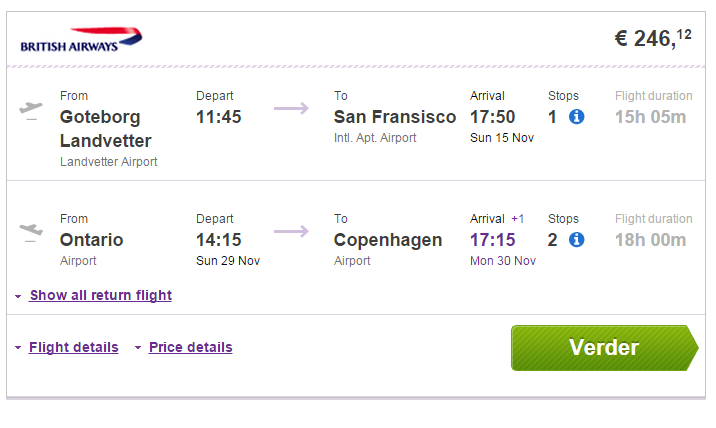The height and width of the screenshot is (428, 716).
Task: Open the Price details link
Action: click(190, 347)
